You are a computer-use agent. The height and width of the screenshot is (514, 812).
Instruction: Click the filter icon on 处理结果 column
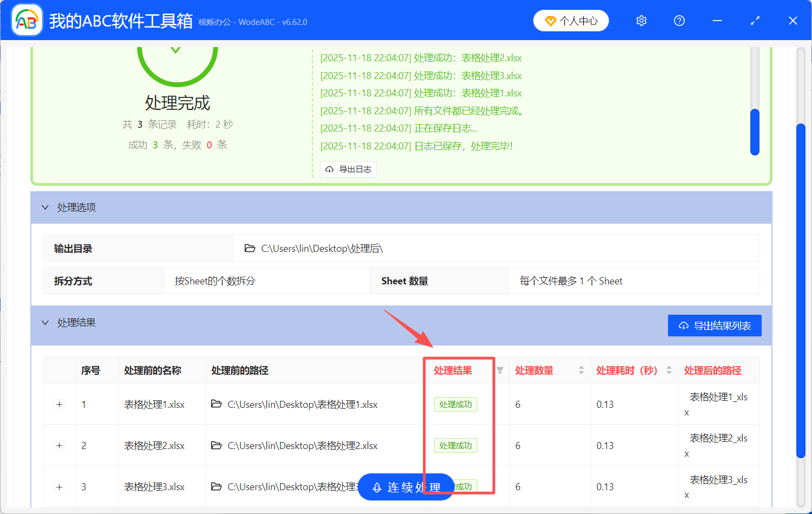499,370
